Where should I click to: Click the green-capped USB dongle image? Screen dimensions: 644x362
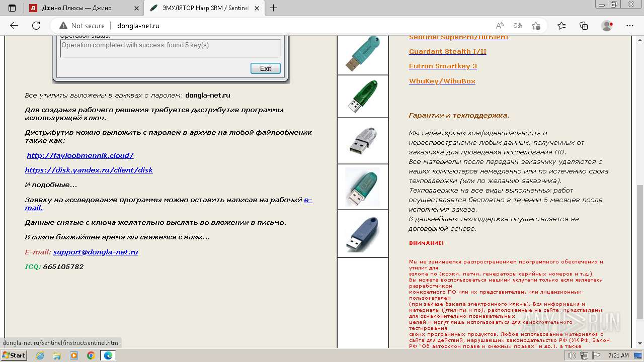[363, 187]
